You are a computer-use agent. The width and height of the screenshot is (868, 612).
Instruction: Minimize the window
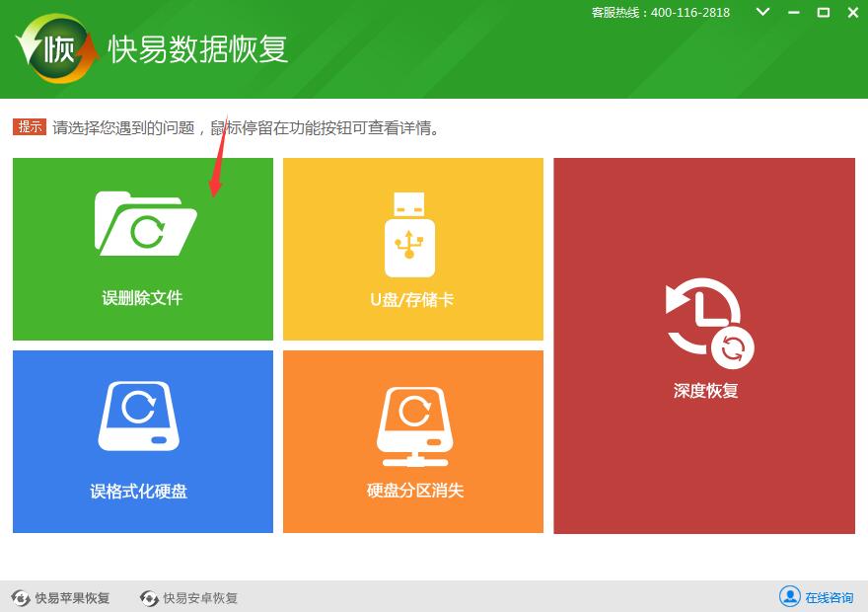point(794,12)
